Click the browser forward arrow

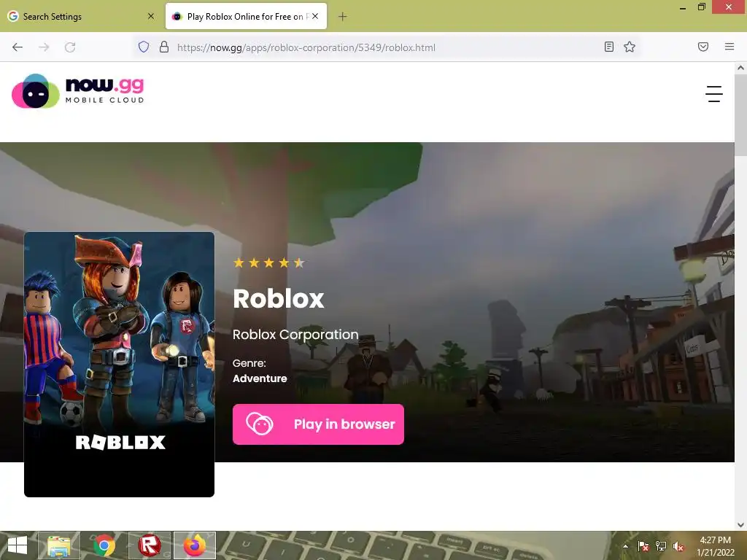(x=44, y=47)
